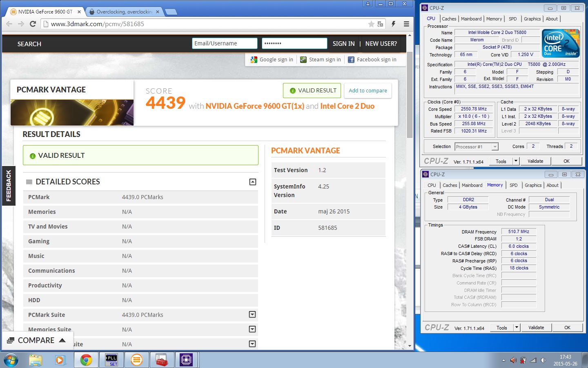The image size is (588, 368).
Task: Open CPU tab in lower CPU-Z window
Action: pyautogui.click(x=432, y=185)
